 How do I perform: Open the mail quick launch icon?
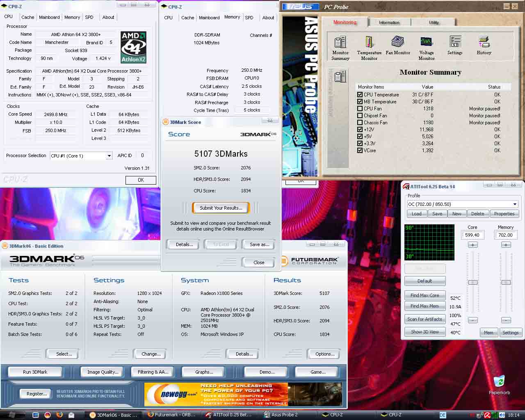click(71, 415)
